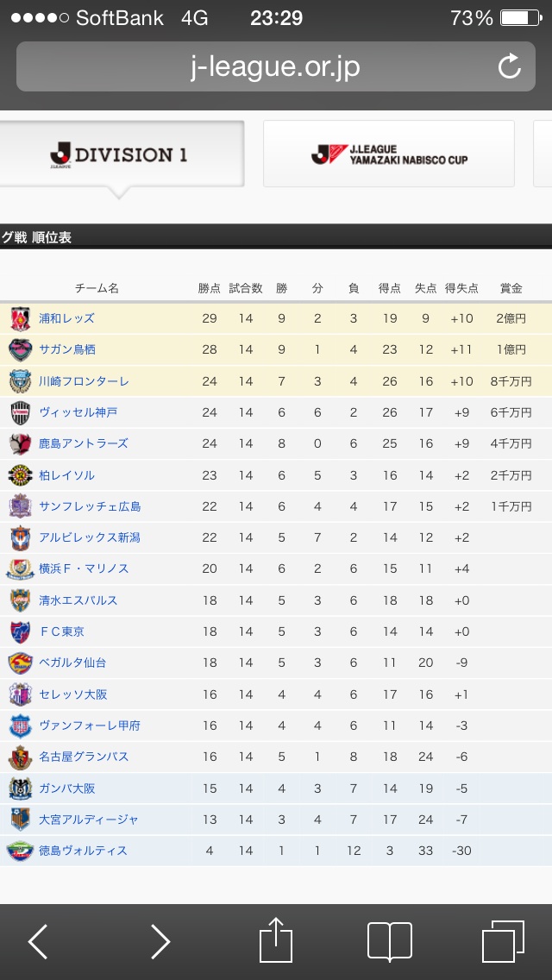The width and height of the screenshot is (552, 980).
Task: Open the ヴィッセル神戸 team link
Action: tap(78, 412)
